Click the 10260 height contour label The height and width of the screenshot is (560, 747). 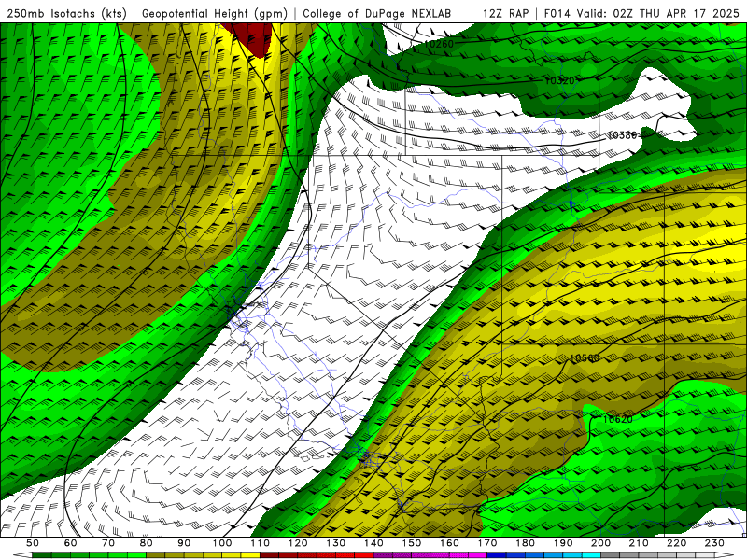point(439,44)
